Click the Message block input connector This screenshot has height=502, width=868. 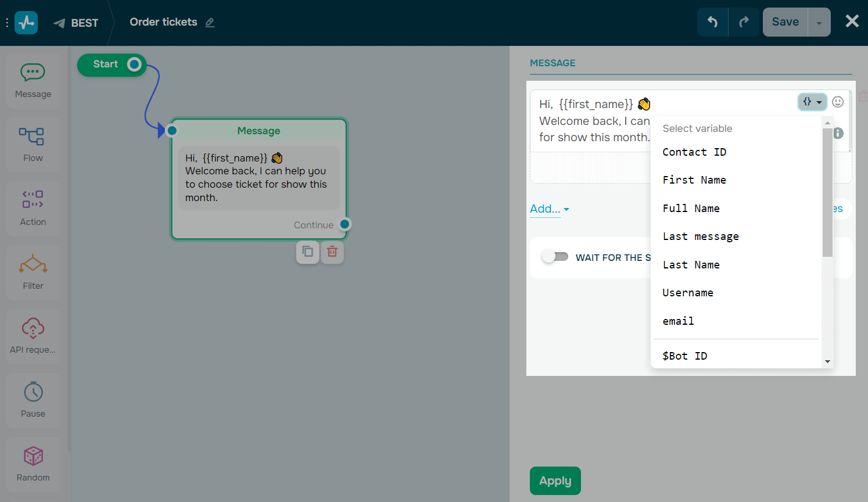coord(172,131)
